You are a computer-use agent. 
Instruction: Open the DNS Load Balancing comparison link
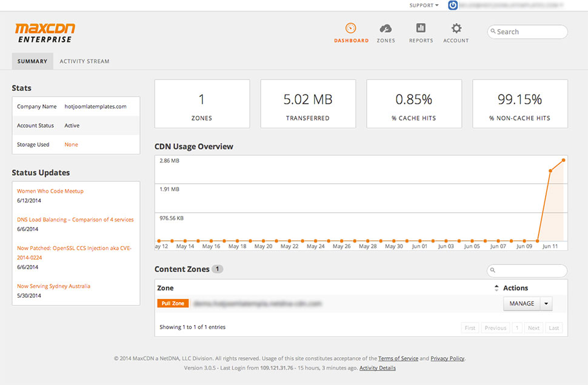pyautogui.click(x=75, y=219)
